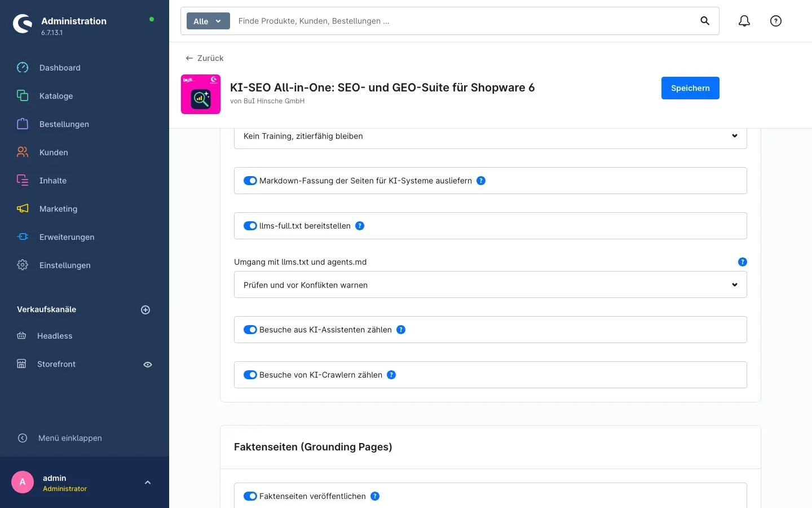Open the Alle search scope dropdown

[208, 21]
